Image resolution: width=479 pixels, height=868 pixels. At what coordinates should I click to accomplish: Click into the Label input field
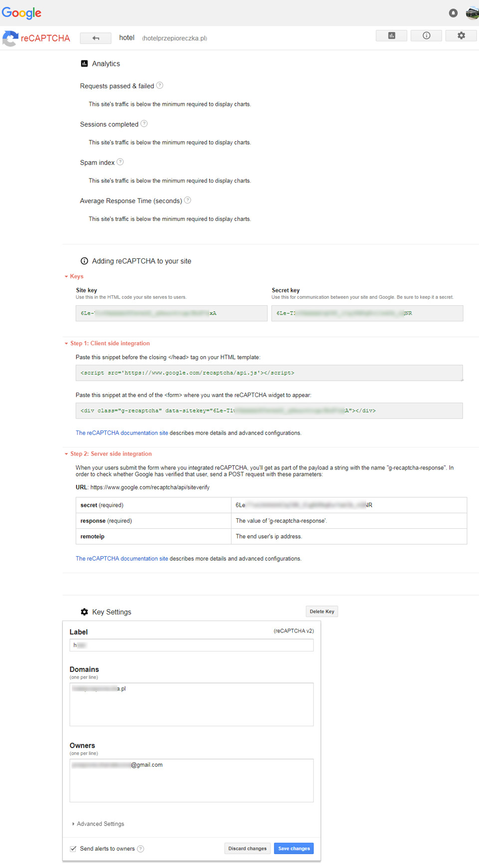192,645
